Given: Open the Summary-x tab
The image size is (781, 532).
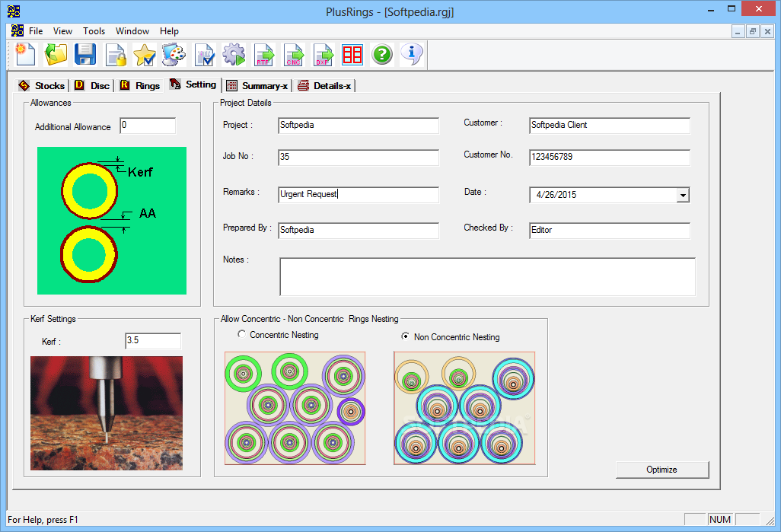Looking at the screenshot, I should click(257, 86).
